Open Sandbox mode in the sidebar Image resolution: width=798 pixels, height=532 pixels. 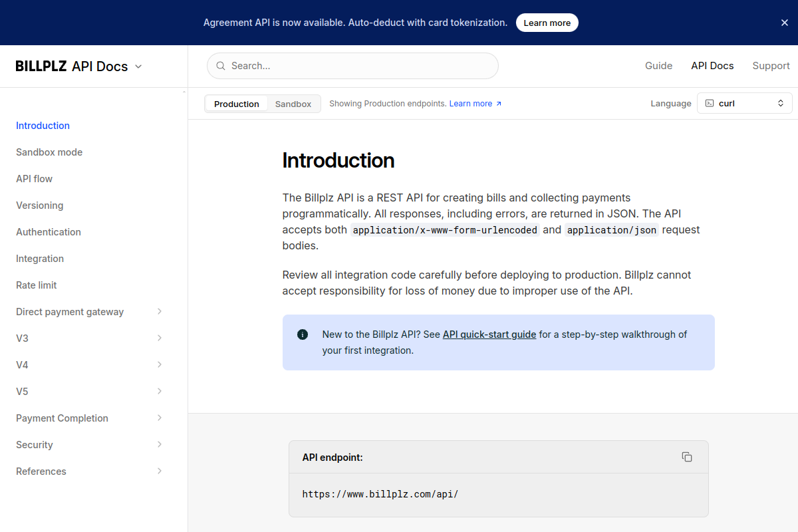(x=49, y=152)
